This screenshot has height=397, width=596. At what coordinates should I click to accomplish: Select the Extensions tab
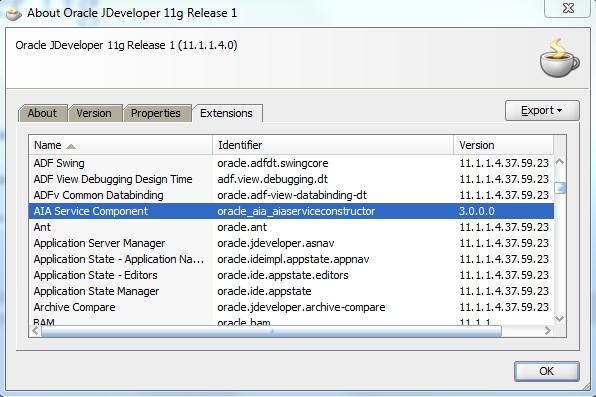pyautogui.click(x=227, y=113)
